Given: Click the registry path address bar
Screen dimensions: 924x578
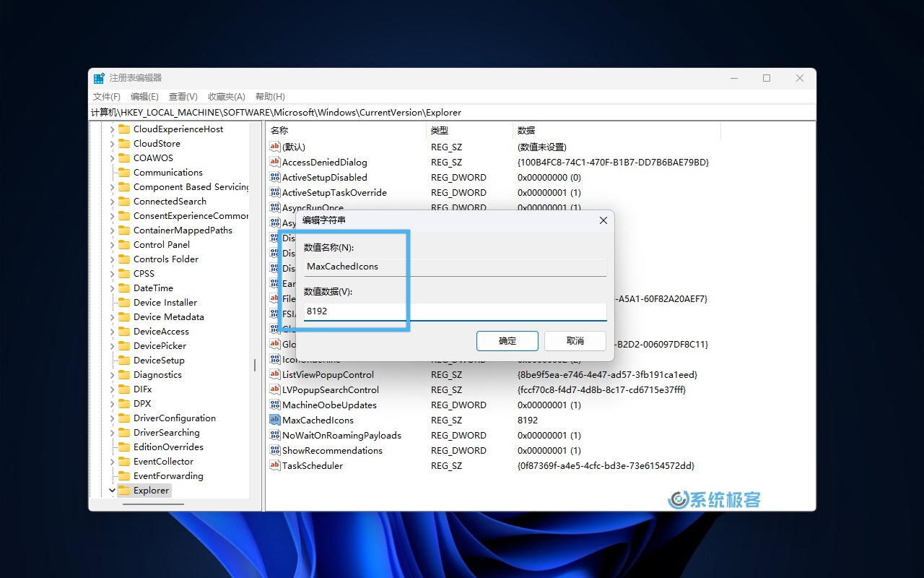Looking at the screenshot, I should tap(452, 112).
